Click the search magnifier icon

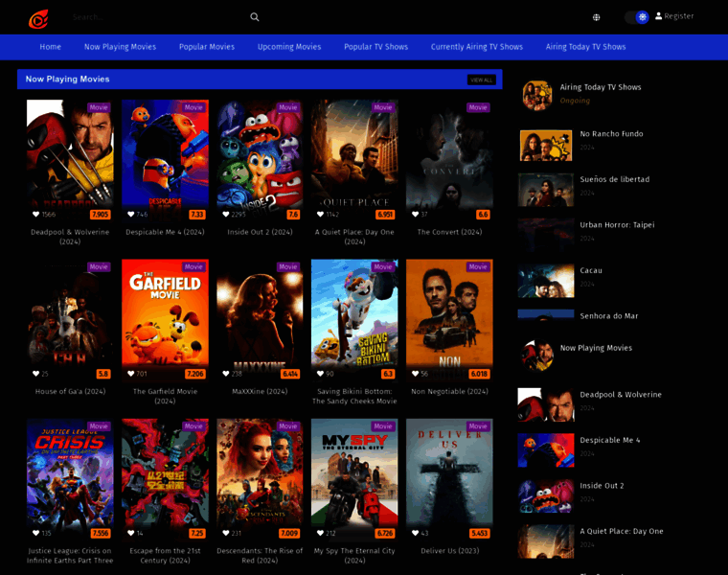point(255,17)
